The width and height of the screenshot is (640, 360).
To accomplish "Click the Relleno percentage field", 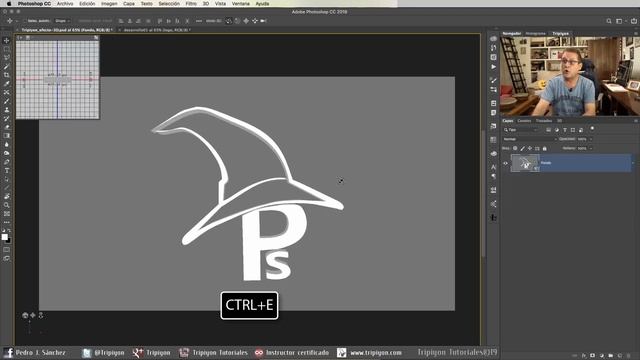I will (582, 148).
